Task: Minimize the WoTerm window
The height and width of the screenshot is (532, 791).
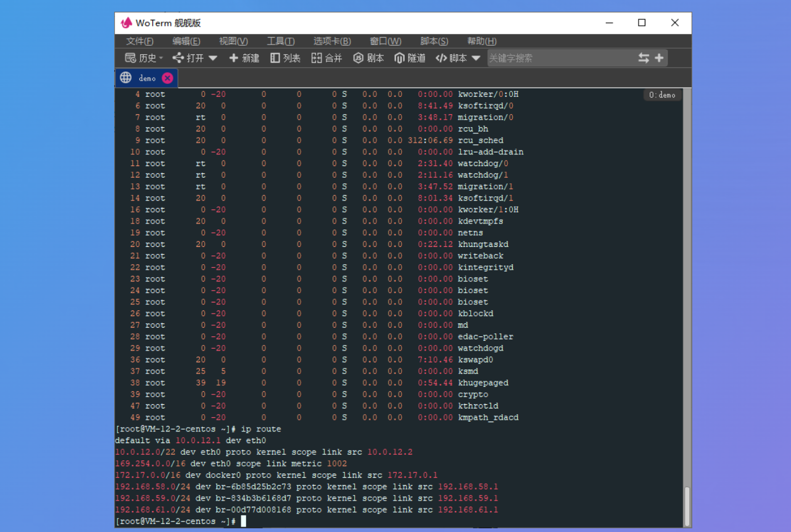Action: 609,23
